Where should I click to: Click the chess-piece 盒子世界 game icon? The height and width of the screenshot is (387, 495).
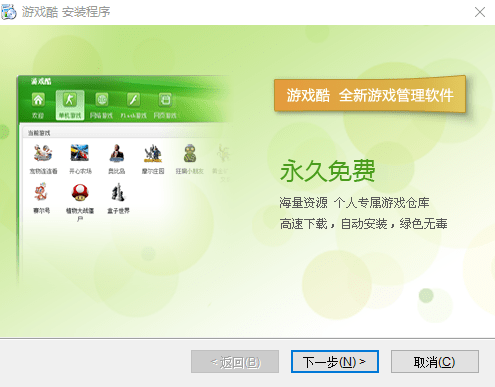click(118, 192)
